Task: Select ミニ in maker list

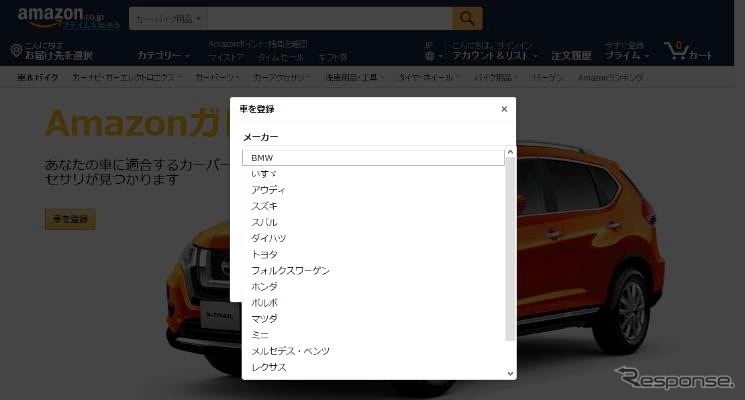Action: click(x=373, y=335)
